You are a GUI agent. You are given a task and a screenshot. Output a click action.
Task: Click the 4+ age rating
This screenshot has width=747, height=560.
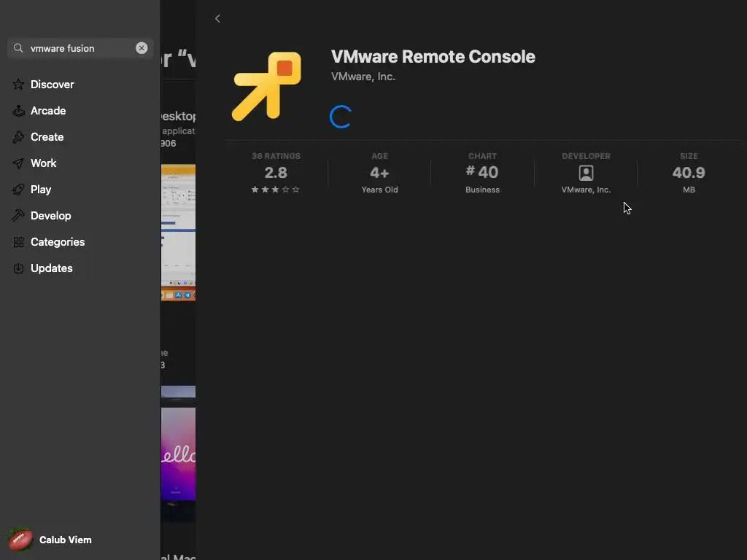pyautogui.click(x=379, y=172)
